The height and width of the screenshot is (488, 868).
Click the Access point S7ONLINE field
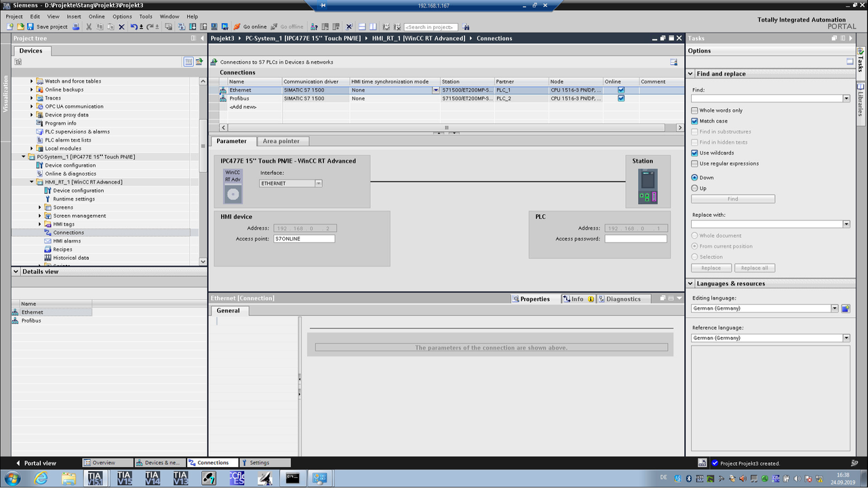click(304, 239)
